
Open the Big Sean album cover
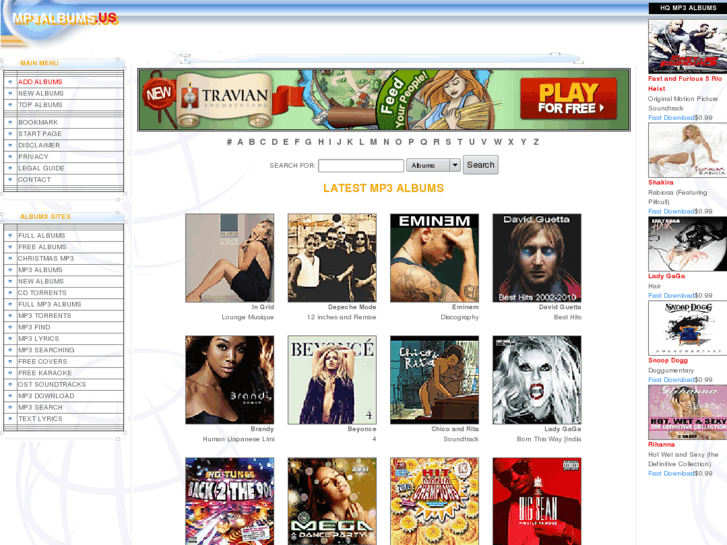coord(537,501)
